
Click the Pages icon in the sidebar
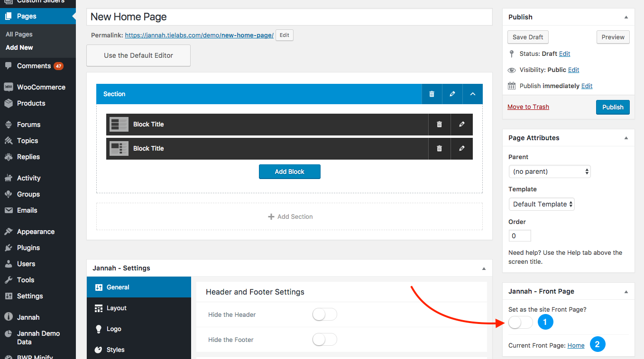(8, 16)
